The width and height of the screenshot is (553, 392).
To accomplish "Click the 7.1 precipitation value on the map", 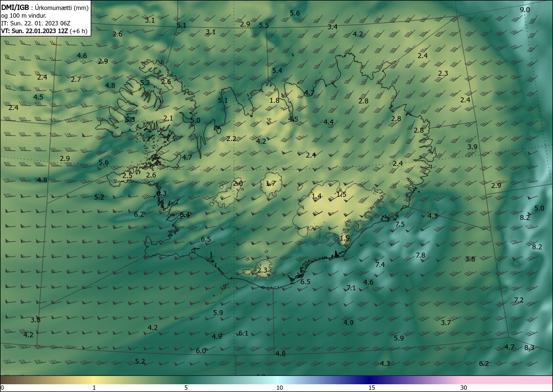I will point(351,288).
